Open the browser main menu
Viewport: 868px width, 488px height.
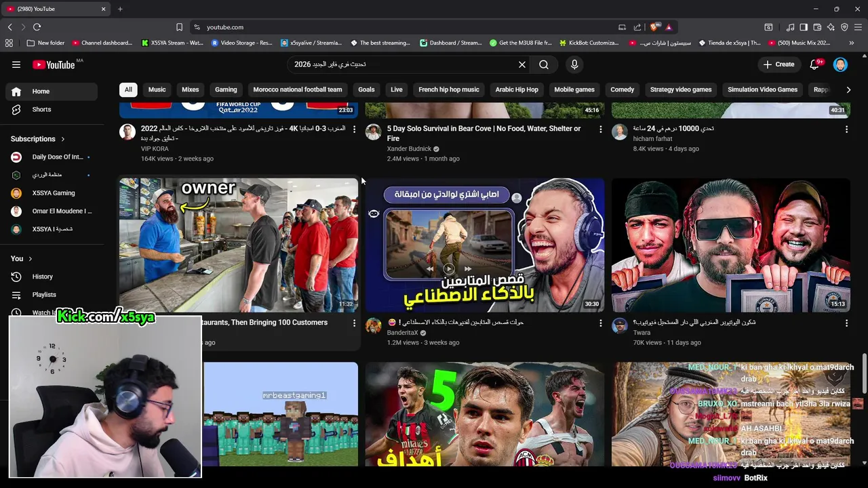858,27
